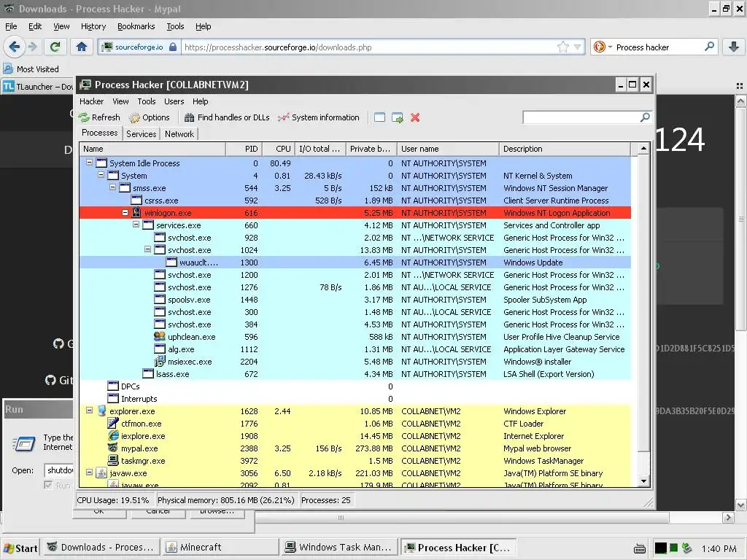Click the taskmgr.exe process icon
747x560 pixels.
[113, 460]
